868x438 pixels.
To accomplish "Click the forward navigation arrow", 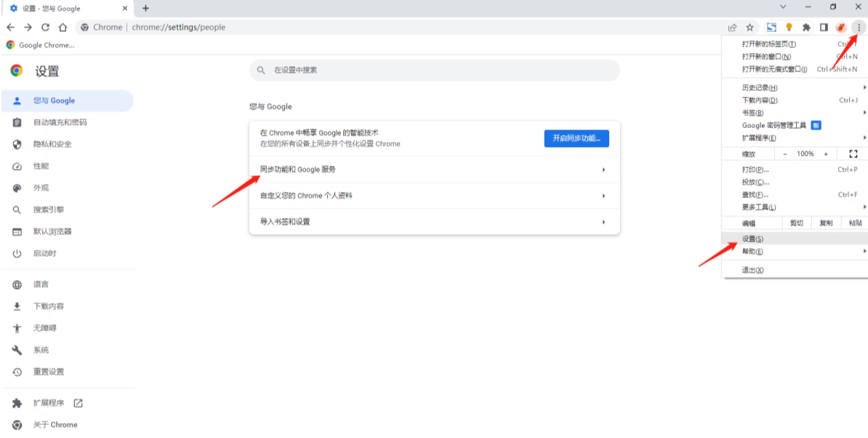I will pos(28,27).
